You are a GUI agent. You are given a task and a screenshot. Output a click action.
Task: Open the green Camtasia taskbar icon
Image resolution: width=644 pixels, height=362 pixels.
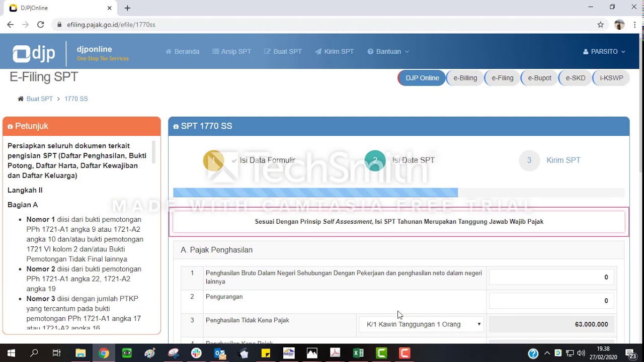pyautogui.click(x=381, y=353)
